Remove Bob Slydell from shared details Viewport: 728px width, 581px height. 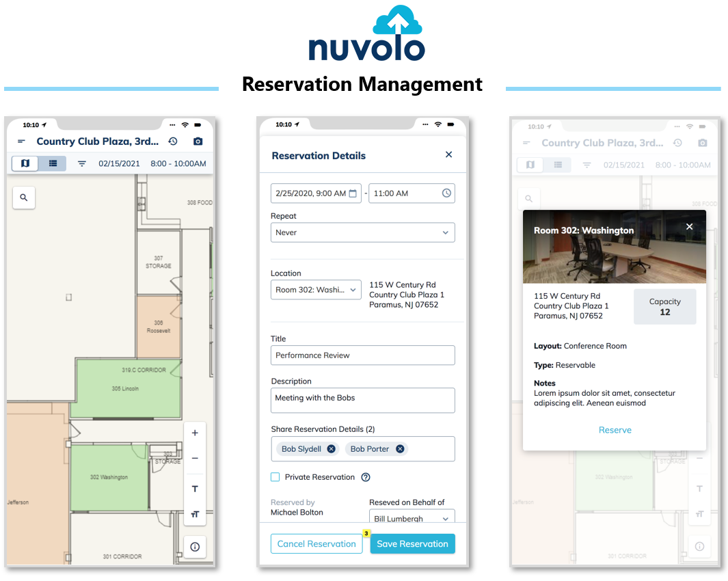[332, 449]
